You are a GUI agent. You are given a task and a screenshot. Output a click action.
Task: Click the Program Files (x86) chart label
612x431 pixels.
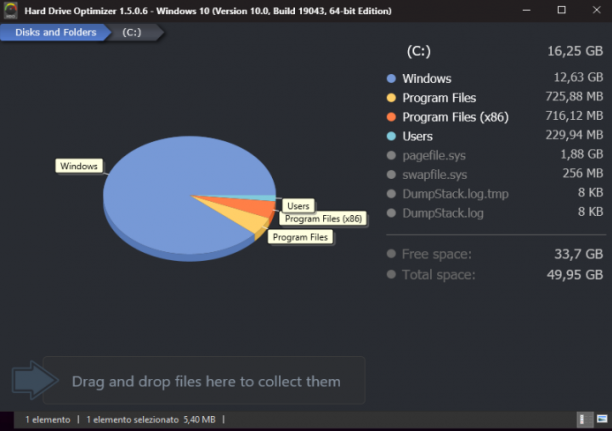click(323, 219)
